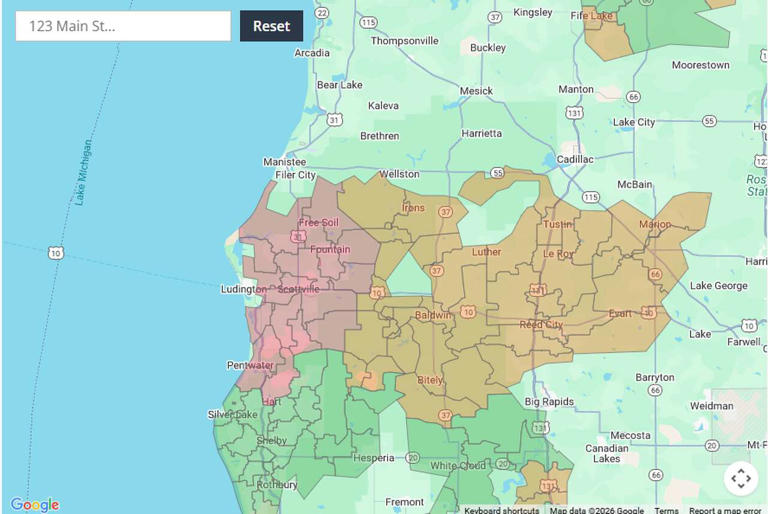Open the Google logo link

coord(35,504)
